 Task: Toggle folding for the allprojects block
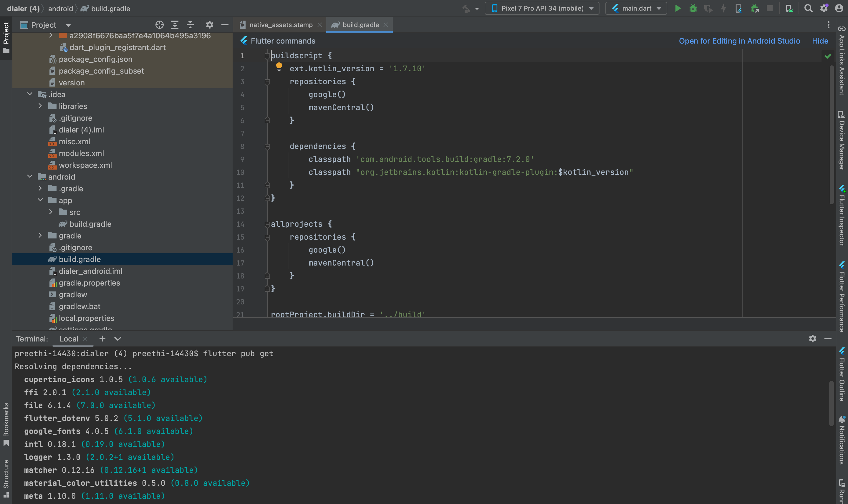(x=267, y=224)
